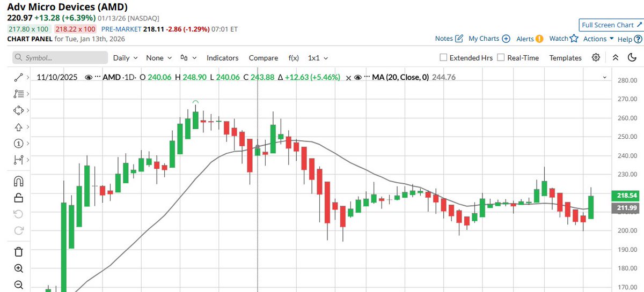This screenshot has height=292, width=644.
Task: Toggle the magnet snap mode
Action: pyautogui.click(x=18, y=182)
